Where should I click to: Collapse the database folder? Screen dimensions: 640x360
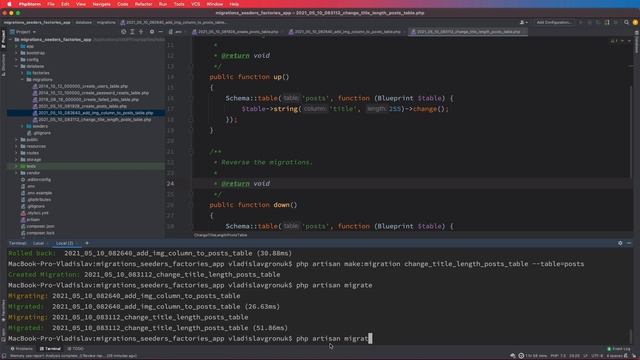(17, 66)
